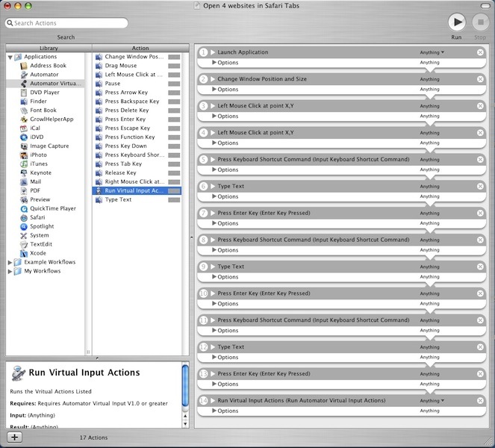The height and width of the screenshot is (448, 495).
Task: Click the Action column header
Action: pos(140,48)
